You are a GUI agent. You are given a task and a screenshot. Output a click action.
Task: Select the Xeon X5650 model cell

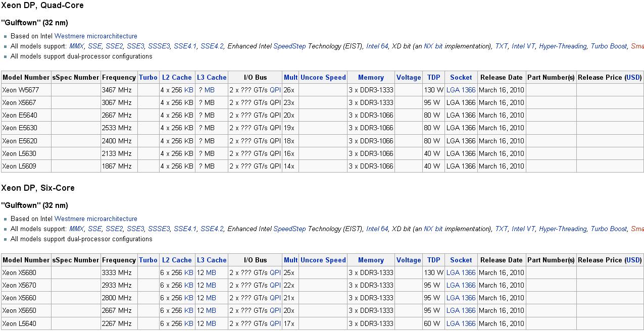tap(26, 311)
